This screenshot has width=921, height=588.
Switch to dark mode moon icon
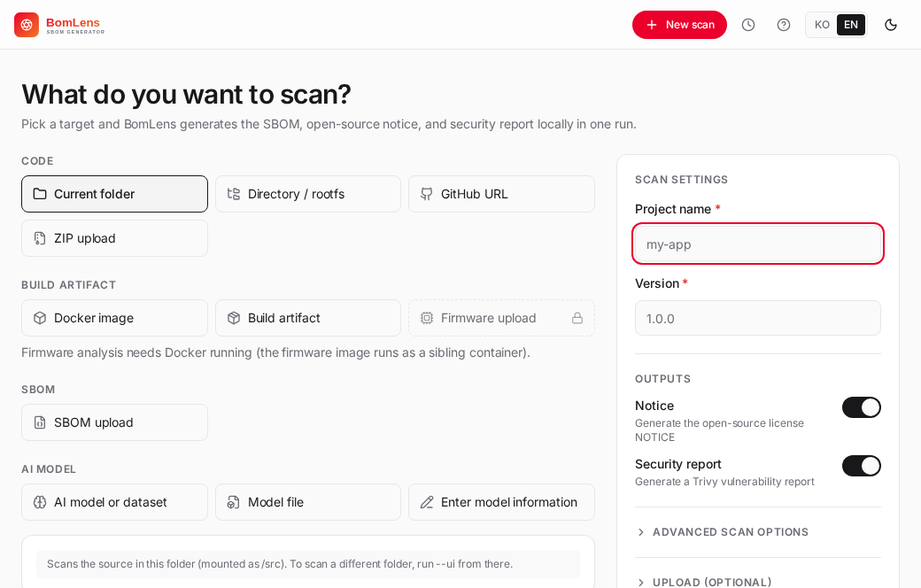pos(891,25)
